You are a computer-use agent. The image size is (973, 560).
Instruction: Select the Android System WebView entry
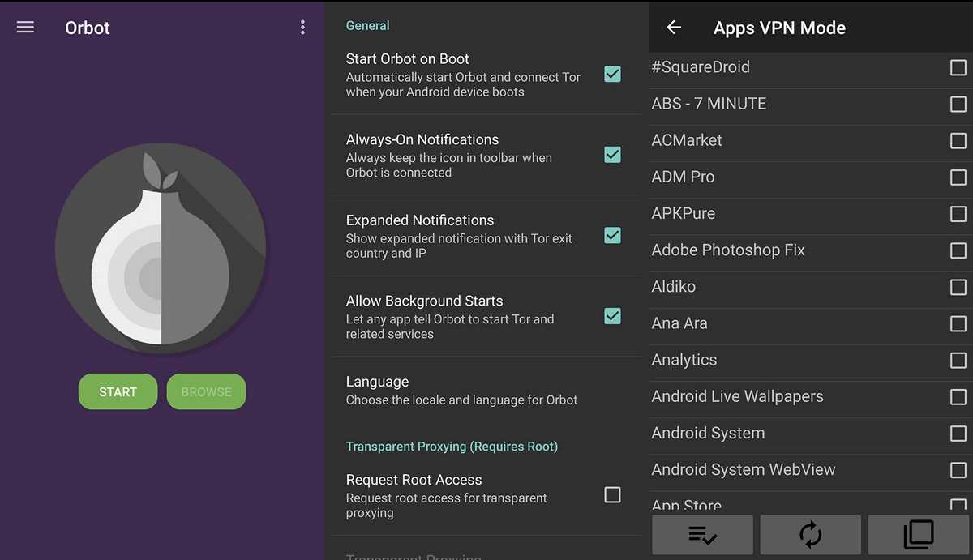[x=743, y=470]
